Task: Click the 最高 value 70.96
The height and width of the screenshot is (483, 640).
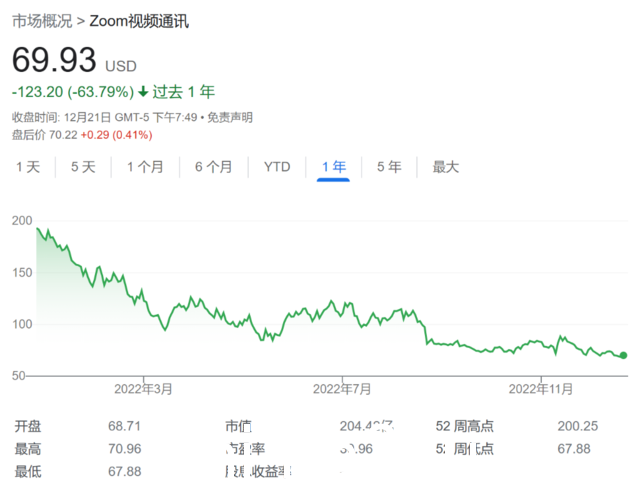Action: point(124,449)
